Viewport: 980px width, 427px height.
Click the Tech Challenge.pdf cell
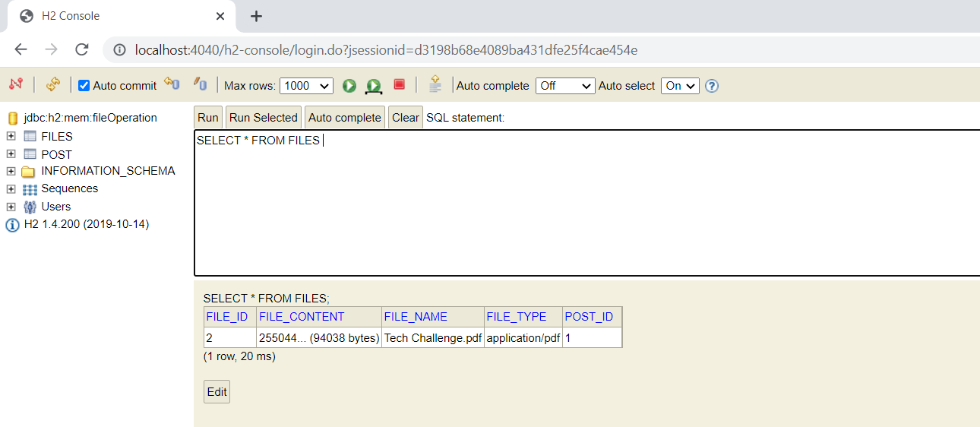pyautogui.click(x=433, y=338)
